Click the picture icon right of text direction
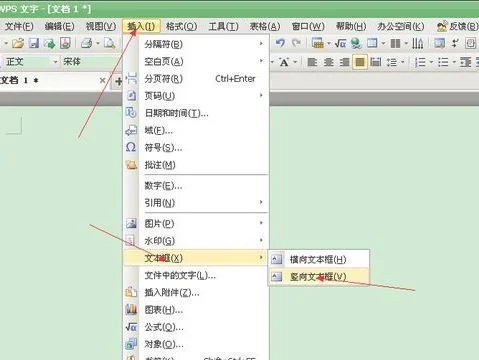Screen dimensions: 479x360 click(x=439, y=43)
